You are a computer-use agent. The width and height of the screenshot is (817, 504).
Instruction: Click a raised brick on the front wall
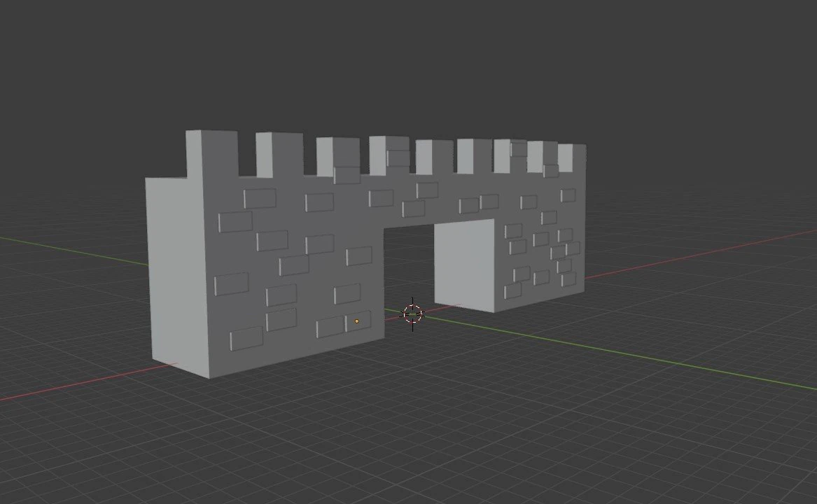click(256, 197)
